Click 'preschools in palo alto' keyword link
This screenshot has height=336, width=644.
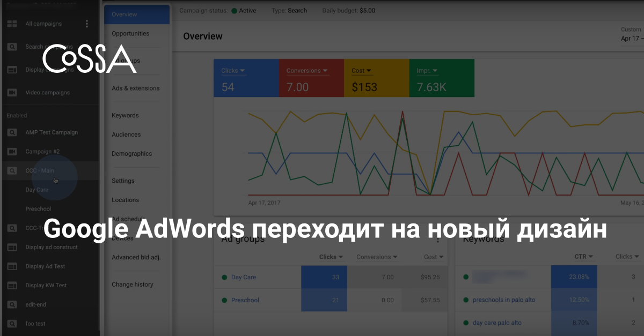[504, 300]
